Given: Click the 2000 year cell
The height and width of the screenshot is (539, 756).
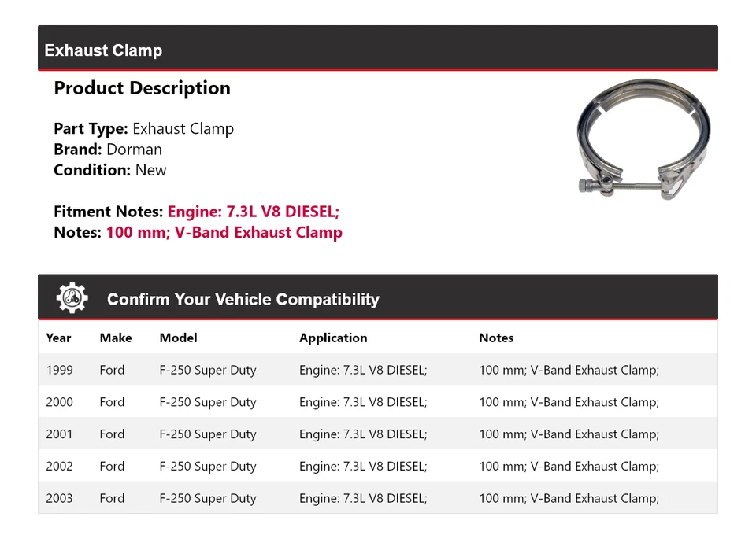Looking at the screenshot, I should [59, 402].
